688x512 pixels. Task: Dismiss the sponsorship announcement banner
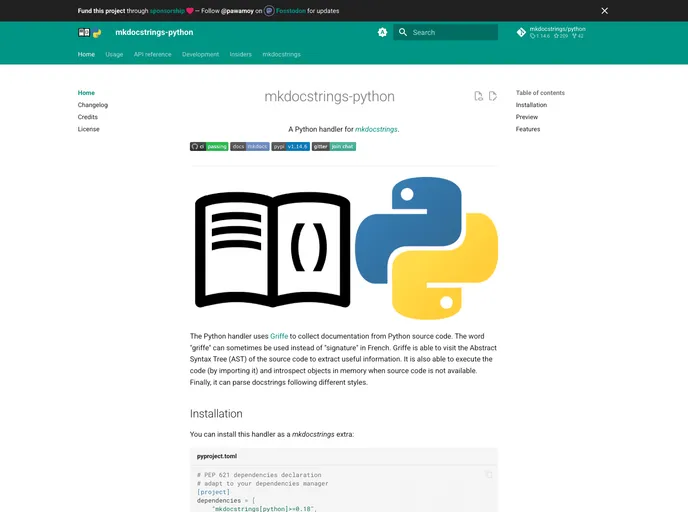click(x=604, y=11)
